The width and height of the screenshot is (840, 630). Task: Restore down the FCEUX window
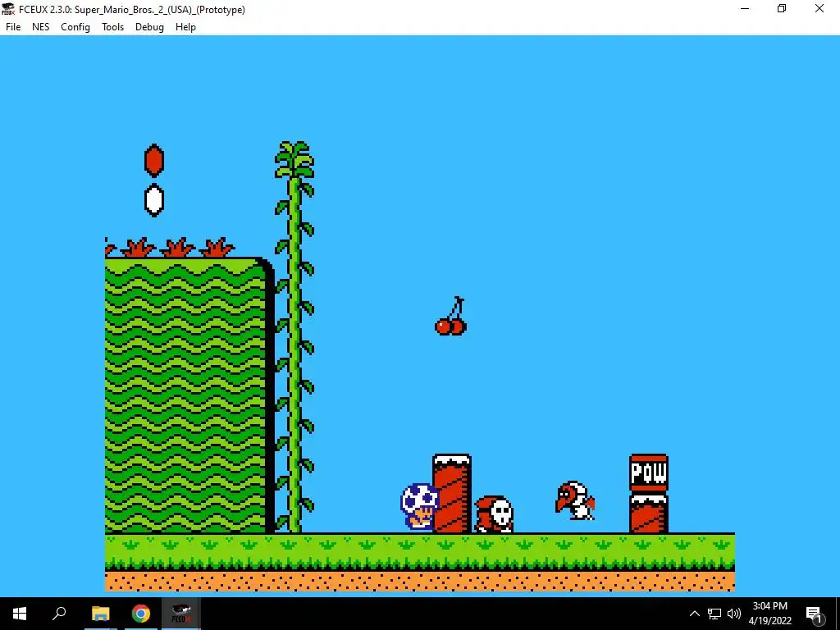point(782,9)
